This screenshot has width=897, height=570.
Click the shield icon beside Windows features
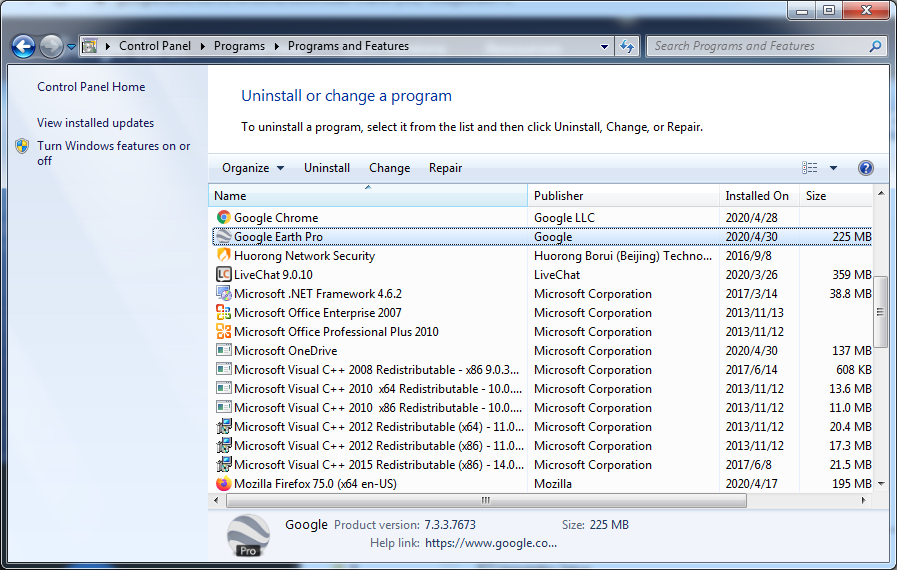tap(22, 146)
